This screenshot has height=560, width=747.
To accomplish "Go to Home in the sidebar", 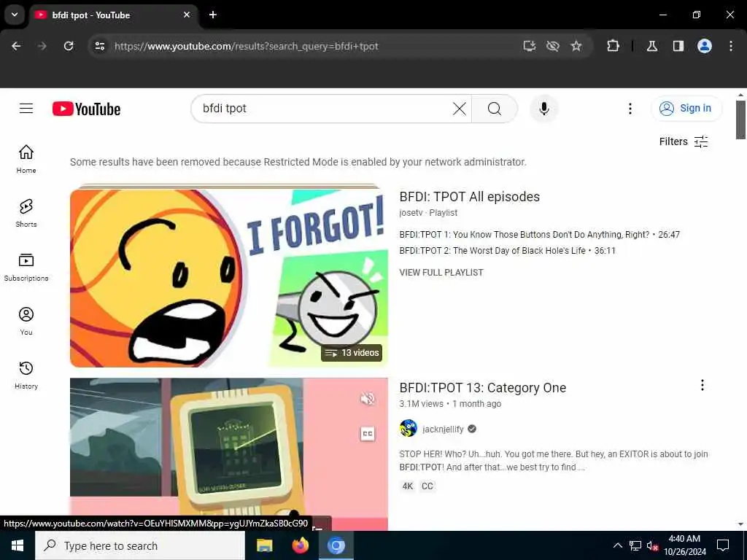I will 26,159.
